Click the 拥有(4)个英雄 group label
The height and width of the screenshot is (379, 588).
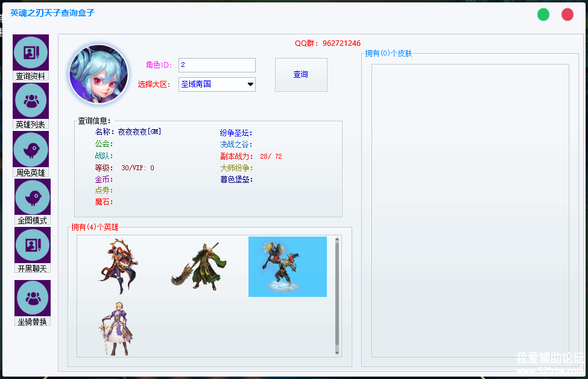[x=95, y=227]
